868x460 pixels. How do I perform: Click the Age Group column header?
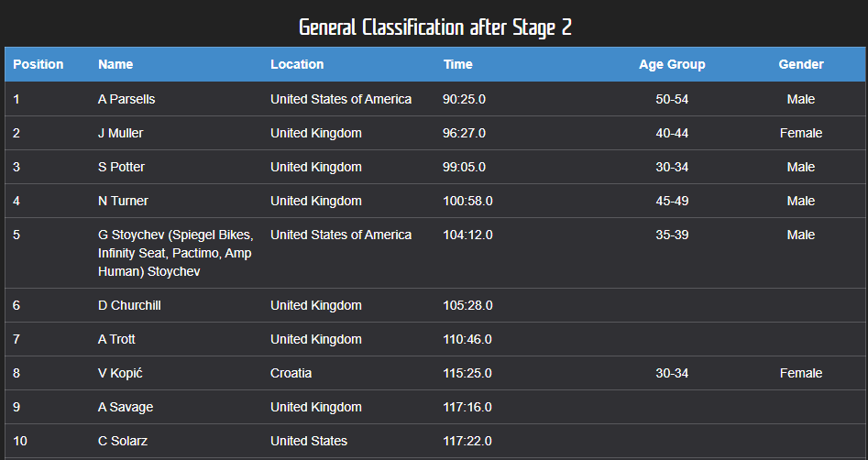(x=672, y=64)
